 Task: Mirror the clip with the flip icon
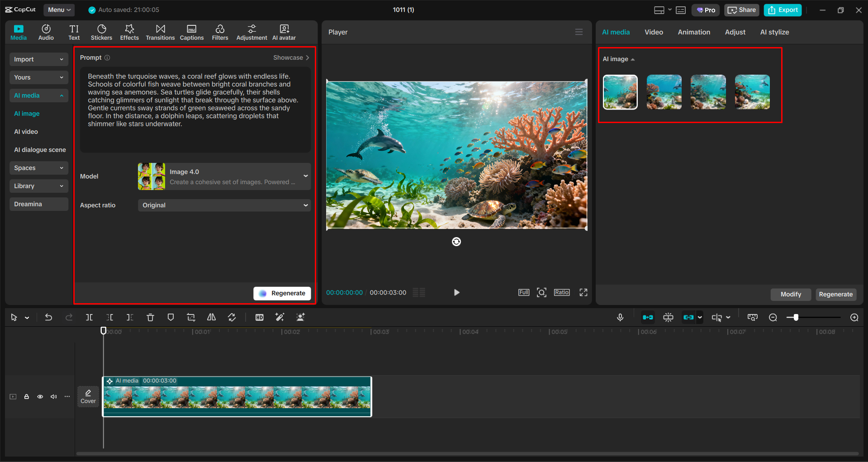(x=211, y=317)
